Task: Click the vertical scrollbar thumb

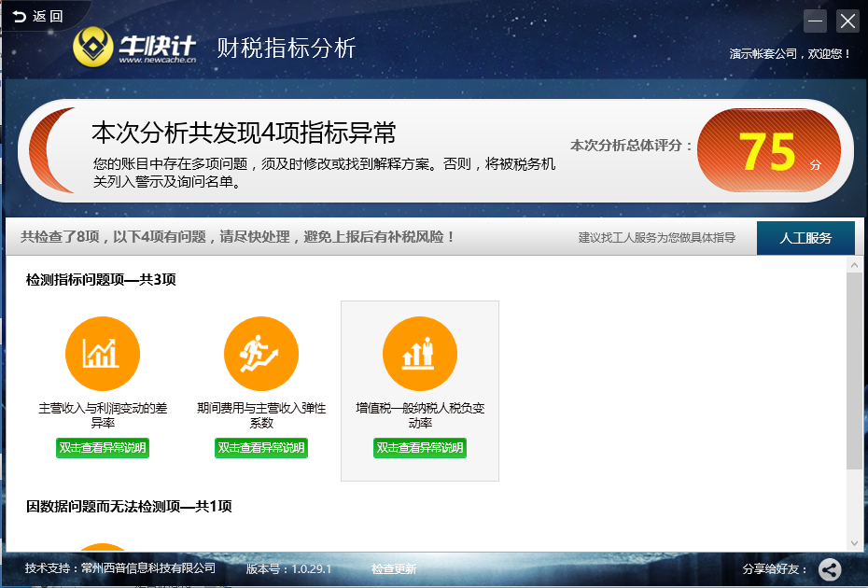Action: [x=854, y=371]
